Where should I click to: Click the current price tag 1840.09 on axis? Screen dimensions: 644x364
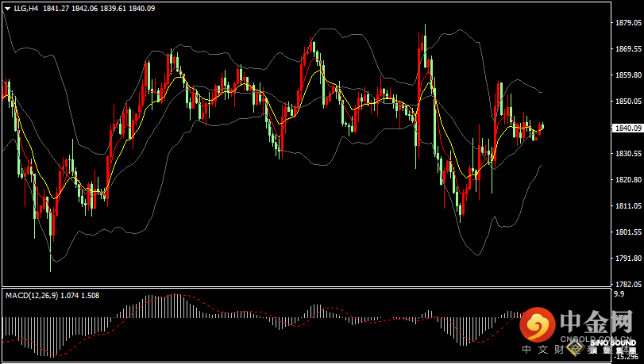point(627,128)
